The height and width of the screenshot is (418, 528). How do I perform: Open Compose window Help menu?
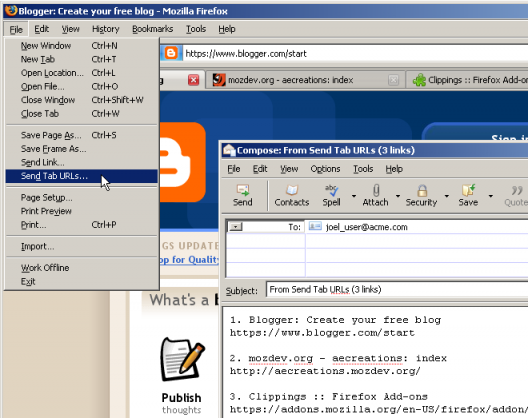(394, 169)
